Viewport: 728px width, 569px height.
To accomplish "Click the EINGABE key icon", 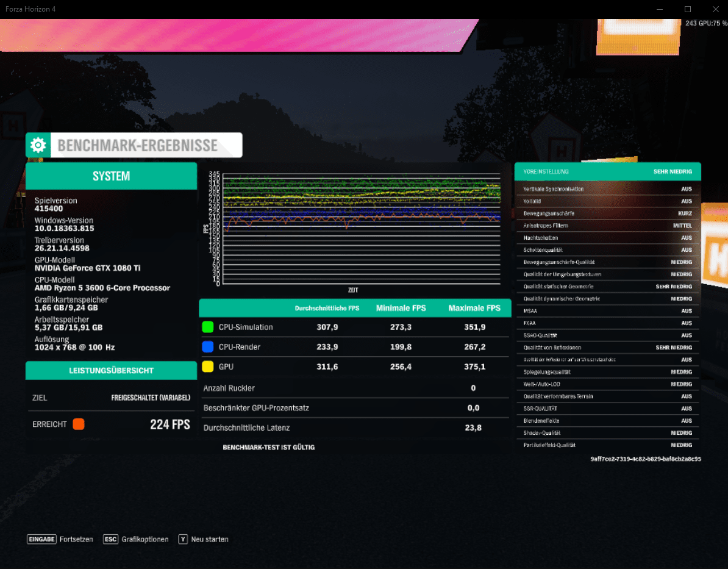I will click(x=42, y=539).
